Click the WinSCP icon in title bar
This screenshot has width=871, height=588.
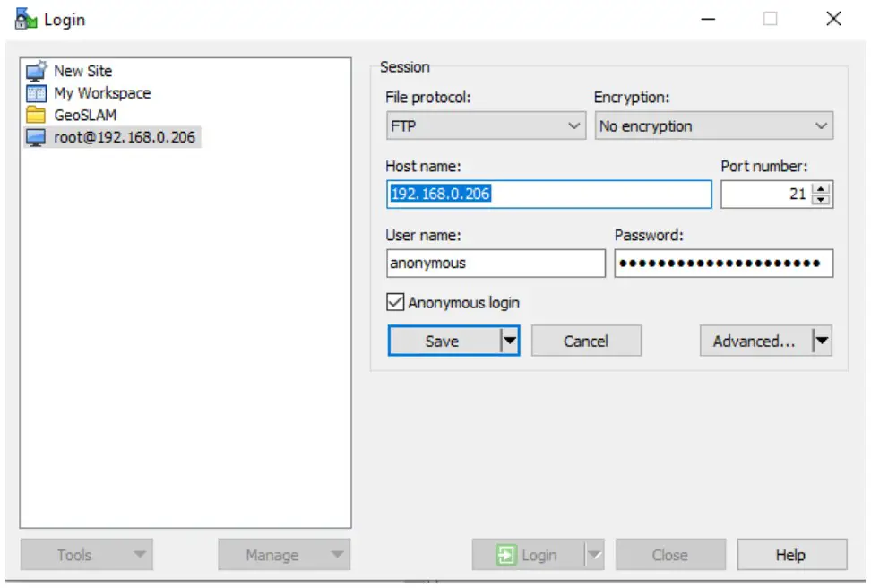26,20
